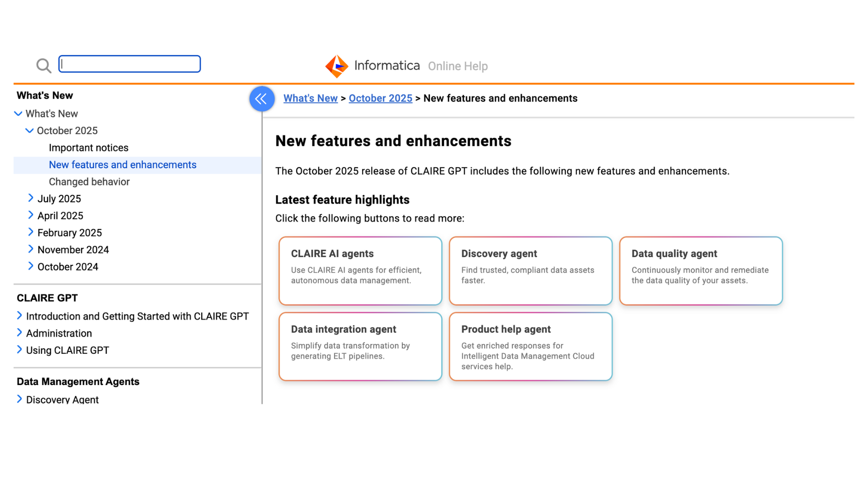This screenshot has width=868, height=488.
Task: Collapse sidebar with double-chevron button
Action: point(262,99)
